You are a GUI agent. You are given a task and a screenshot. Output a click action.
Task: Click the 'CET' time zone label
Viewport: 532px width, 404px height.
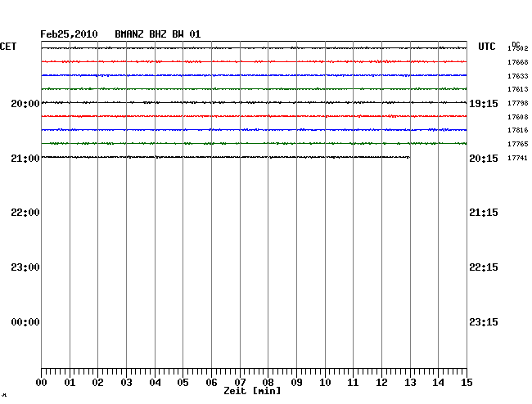click(x=8, y=47)
